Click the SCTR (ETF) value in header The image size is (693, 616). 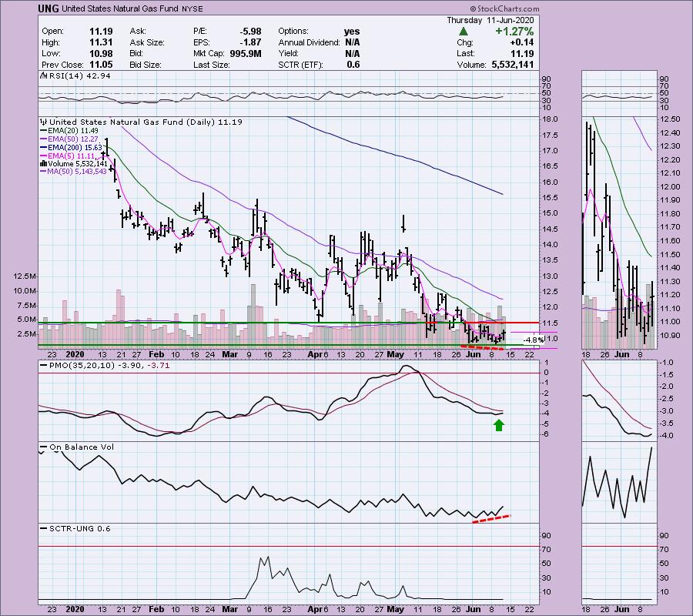point(353,65)
